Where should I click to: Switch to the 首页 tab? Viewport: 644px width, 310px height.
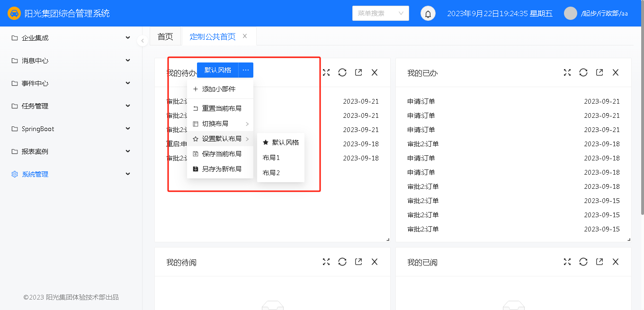point(165,36)
